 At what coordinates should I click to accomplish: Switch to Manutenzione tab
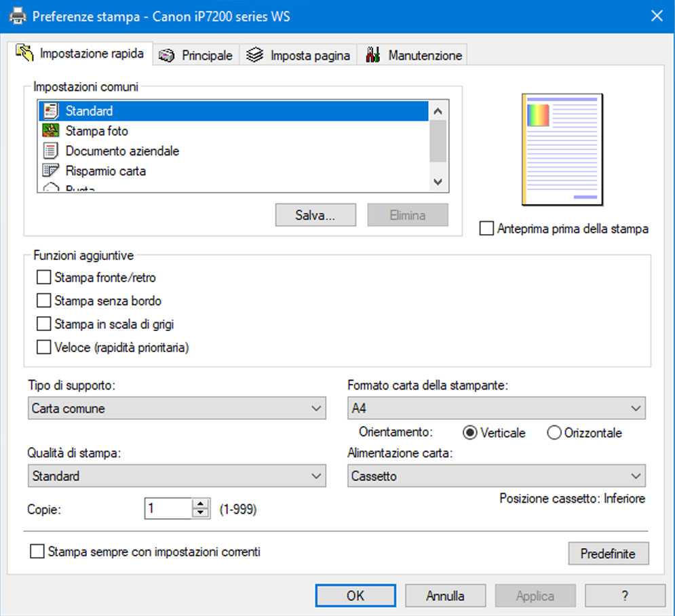coord(413,56)
